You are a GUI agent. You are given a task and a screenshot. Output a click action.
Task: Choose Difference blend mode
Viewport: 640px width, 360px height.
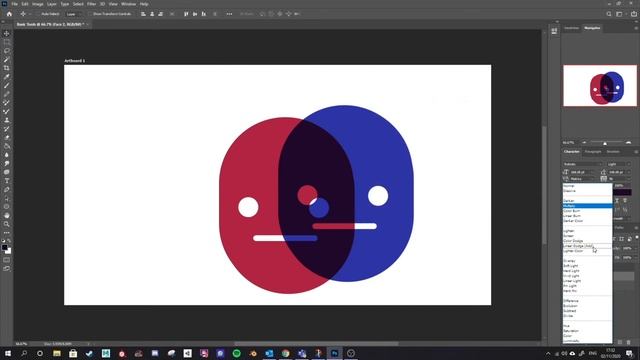click(x=587, y=301)
